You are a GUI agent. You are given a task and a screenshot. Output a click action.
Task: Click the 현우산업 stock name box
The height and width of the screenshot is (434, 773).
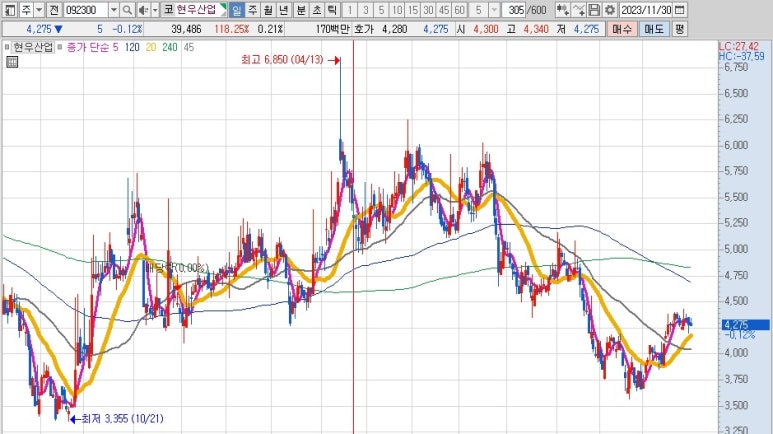click(x=199, y=9)
